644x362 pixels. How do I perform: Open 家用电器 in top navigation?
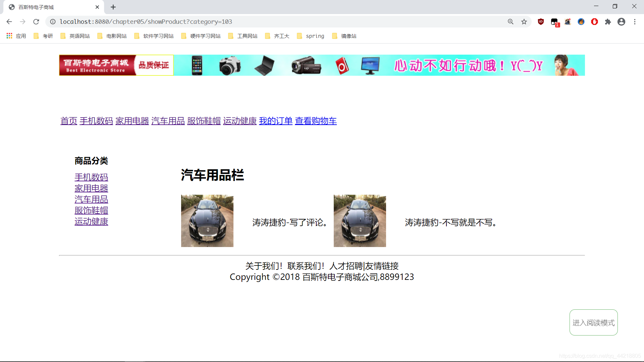(x=132, y=121)
